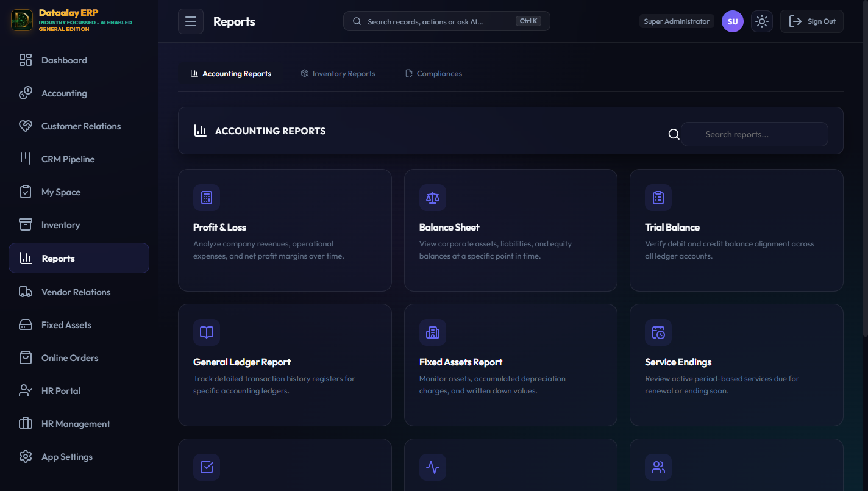Click the users group icon on bottom-row card
The image size is (868, 491).
pyautogui.click(x=658, y=467)
